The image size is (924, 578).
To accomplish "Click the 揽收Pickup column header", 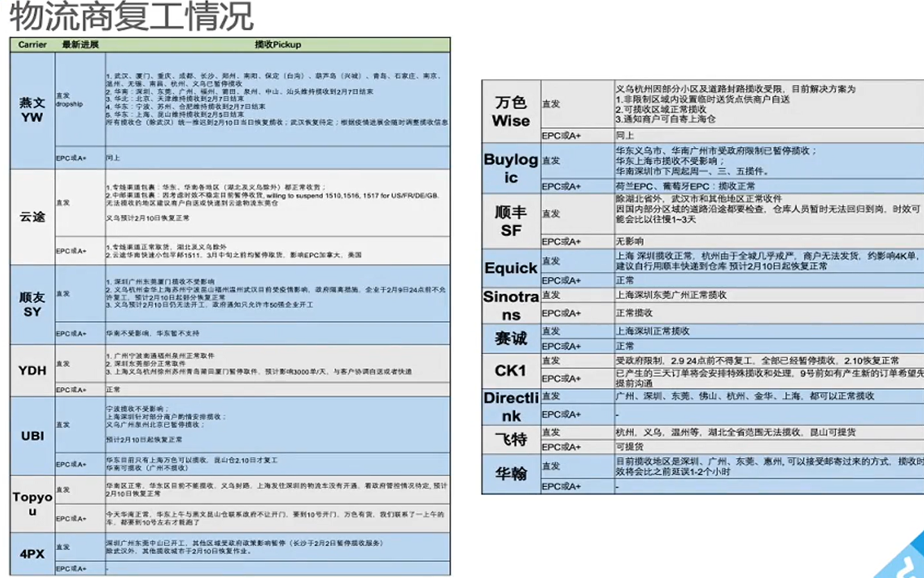I will 278,44.
